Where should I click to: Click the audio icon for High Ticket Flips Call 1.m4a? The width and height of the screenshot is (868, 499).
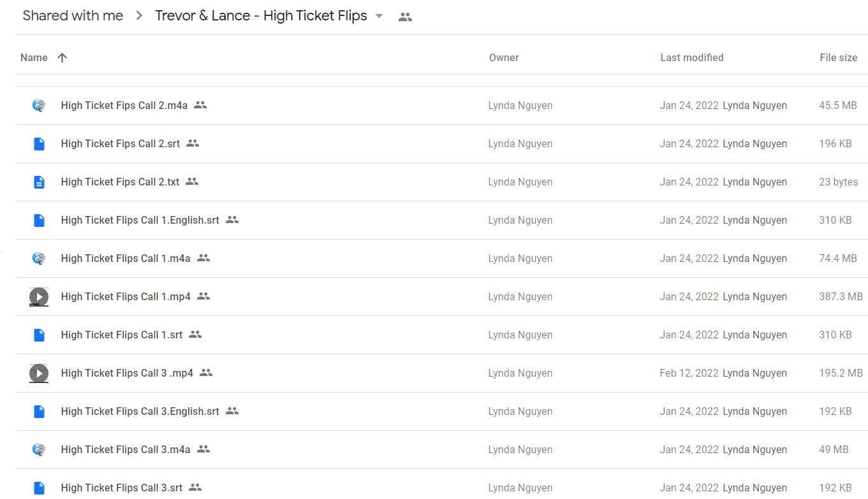coord(39,259)
